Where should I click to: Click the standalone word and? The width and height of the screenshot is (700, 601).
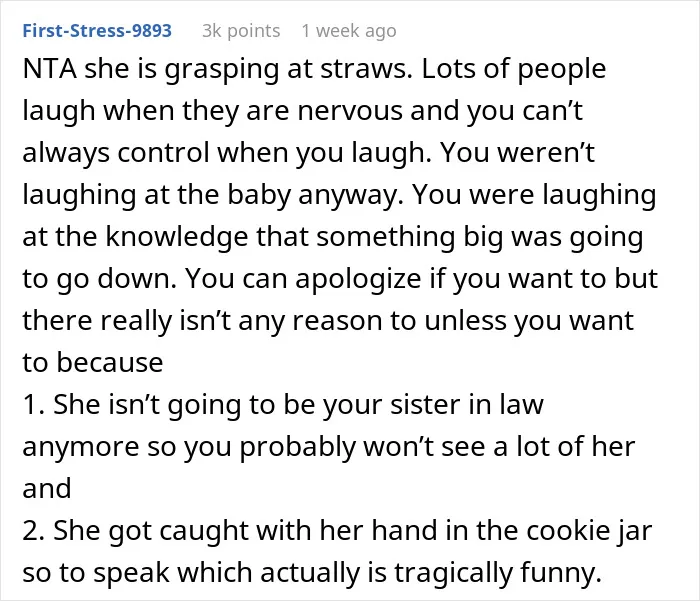coord(47,488)
